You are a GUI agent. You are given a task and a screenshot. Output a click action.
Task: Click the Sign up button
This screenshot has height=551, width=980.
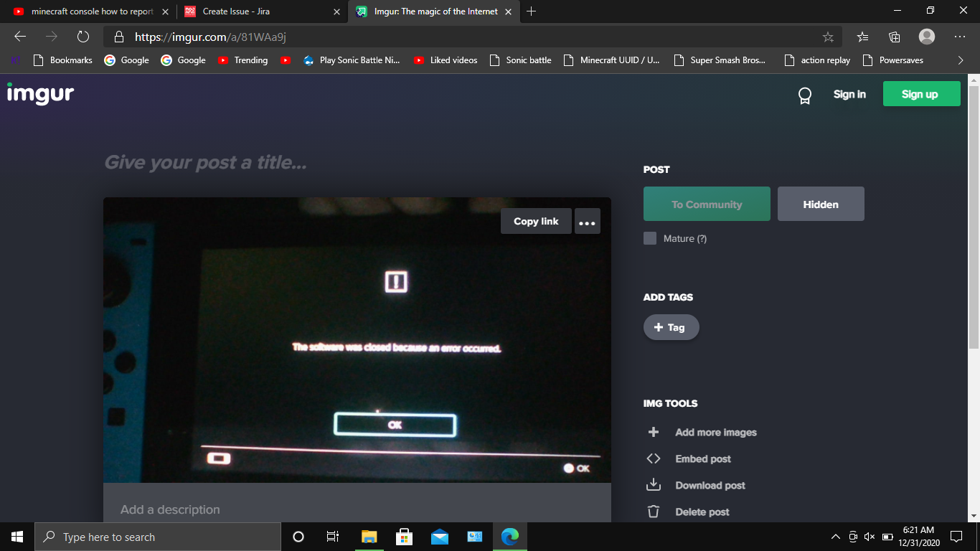coord(921,94)
